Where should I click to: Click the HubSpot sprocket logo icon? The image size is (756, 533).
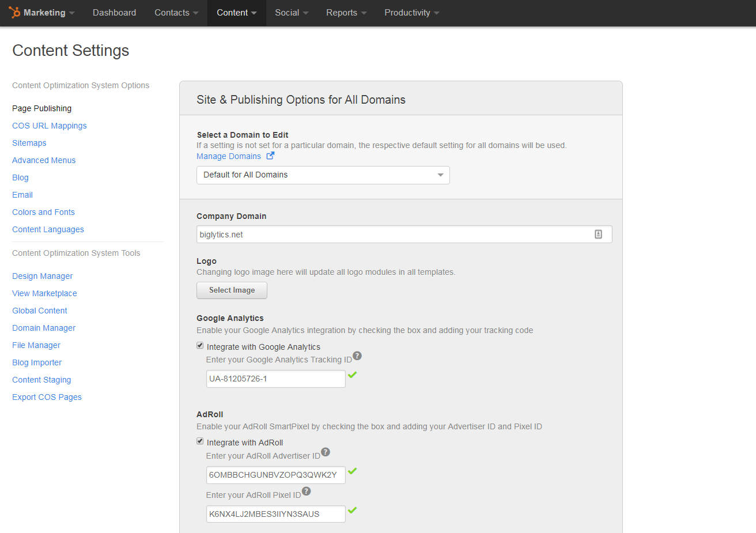click(14, 12)
